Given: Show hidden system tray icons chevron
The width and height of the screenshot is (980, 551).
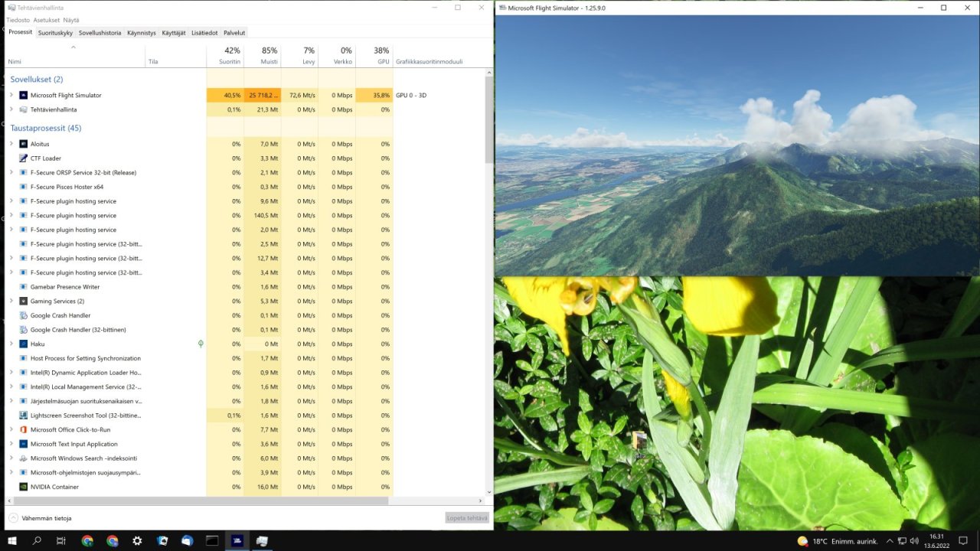Looking at the screenshot, I should pos(890,541).
